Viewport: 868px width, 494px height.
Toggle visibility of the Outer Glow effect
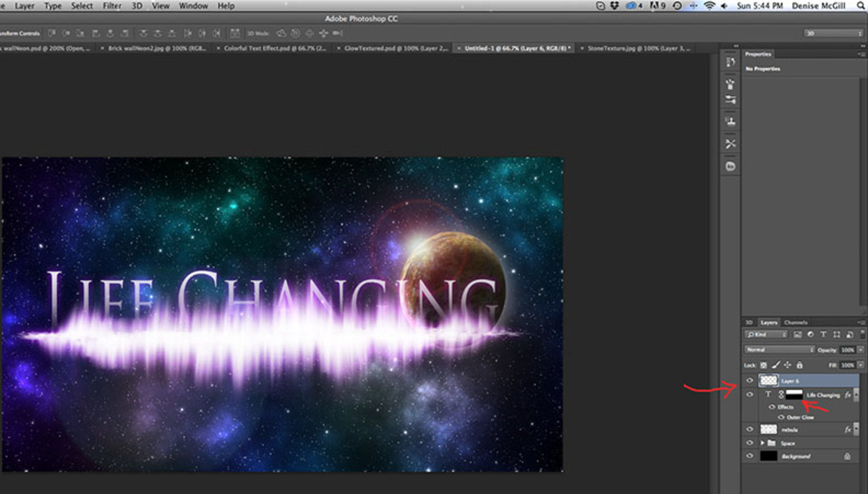click(782, 417)
